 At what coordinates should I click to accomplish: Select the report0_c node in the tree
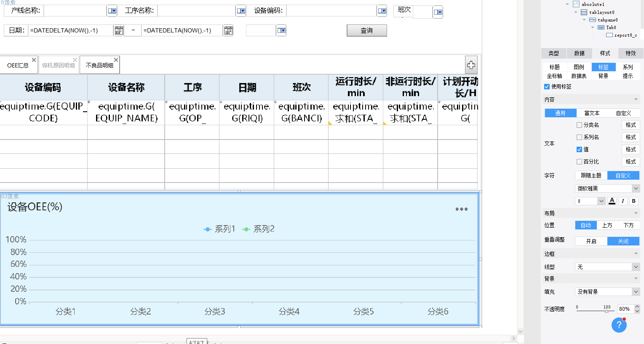point(621,35)
